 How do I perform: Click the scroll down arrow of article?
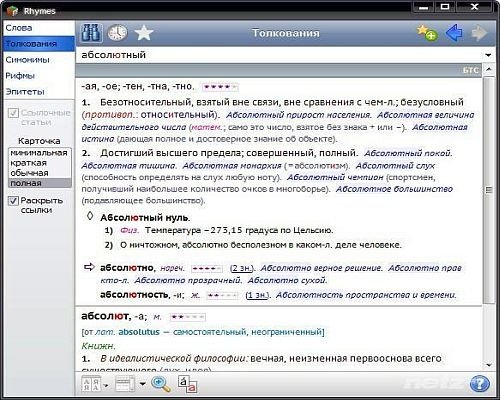489,365
